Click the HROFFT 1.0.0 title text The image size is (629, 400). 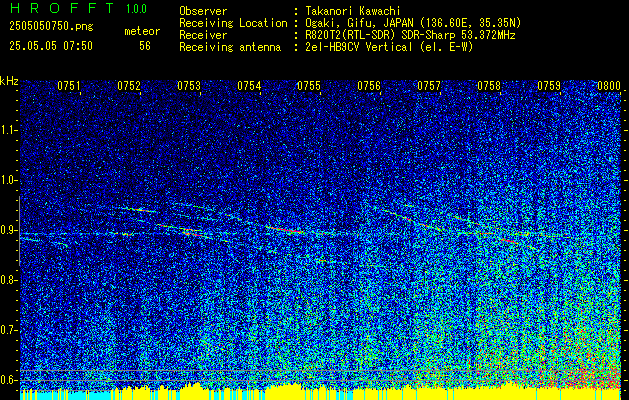click(78, 8)
